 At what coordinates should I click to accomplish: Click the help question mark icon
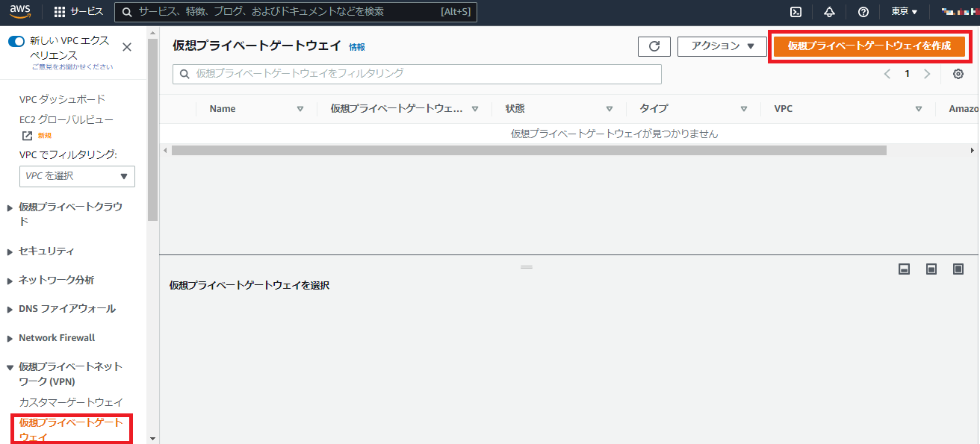click(863, 12)
